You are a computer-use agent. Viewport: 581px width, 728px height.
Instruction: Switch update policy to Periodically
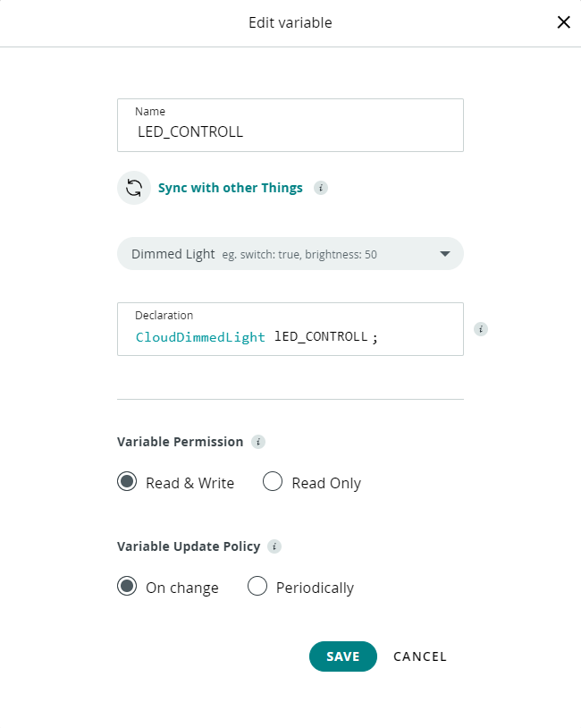(257, 587)
